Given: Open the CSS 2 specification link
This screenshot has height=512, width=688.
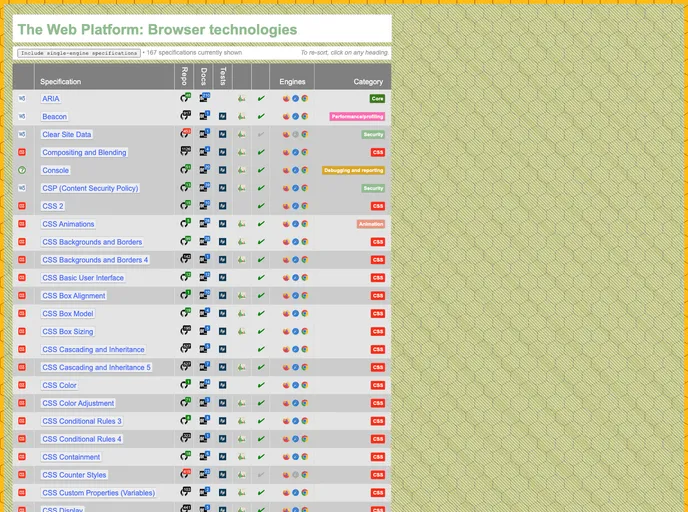Looking at the screenshot, I should click(x=53, y=206).
